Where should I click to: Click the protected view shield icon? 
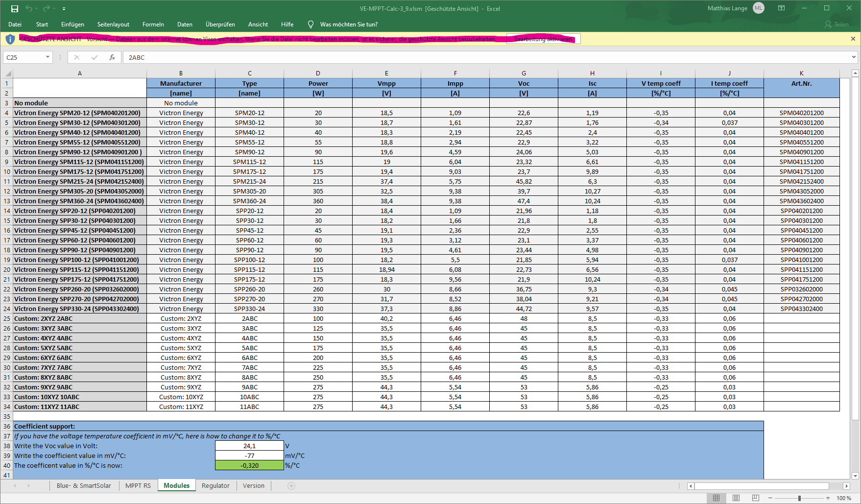pos(10,39)
